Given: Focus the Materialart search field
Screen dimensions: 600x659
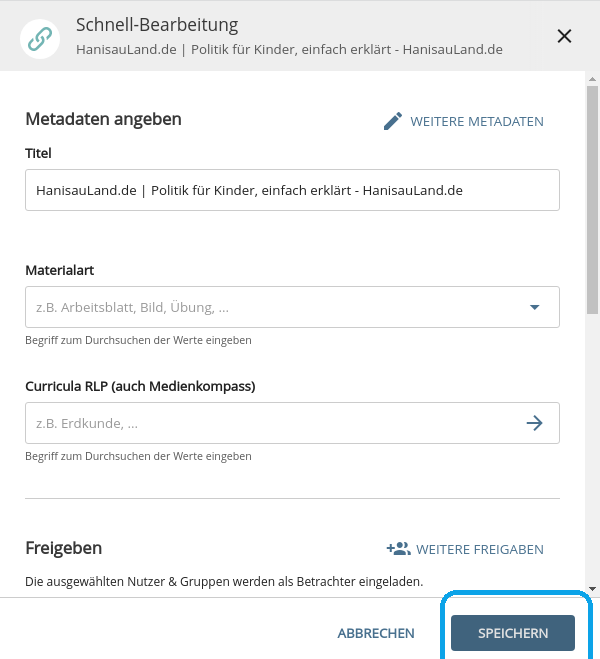Looking at the screenshot, I should tap(292, 307).
